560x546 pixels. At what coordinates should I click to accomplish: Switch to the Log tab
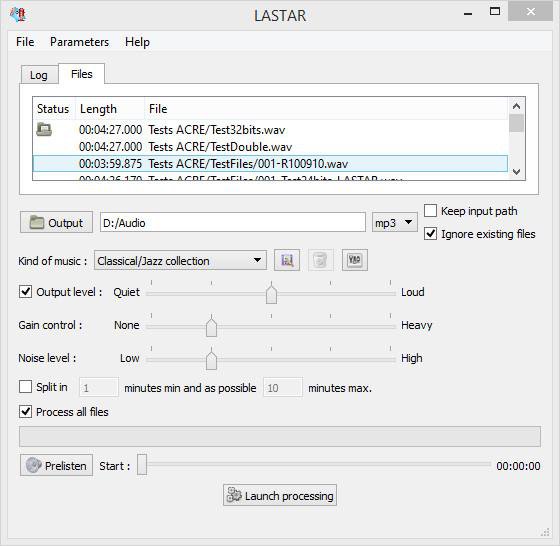pyautogui.click(x=39, y=75)
